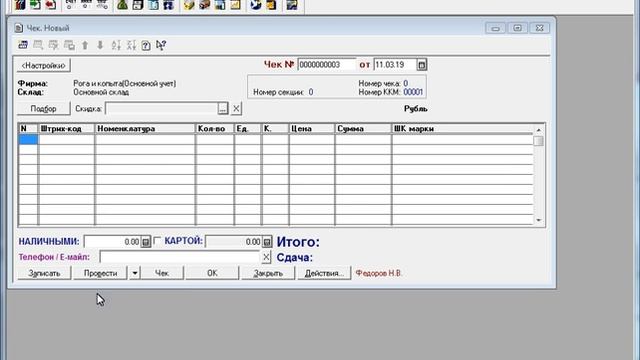Open the description icon with the question mark

point(146,45)
